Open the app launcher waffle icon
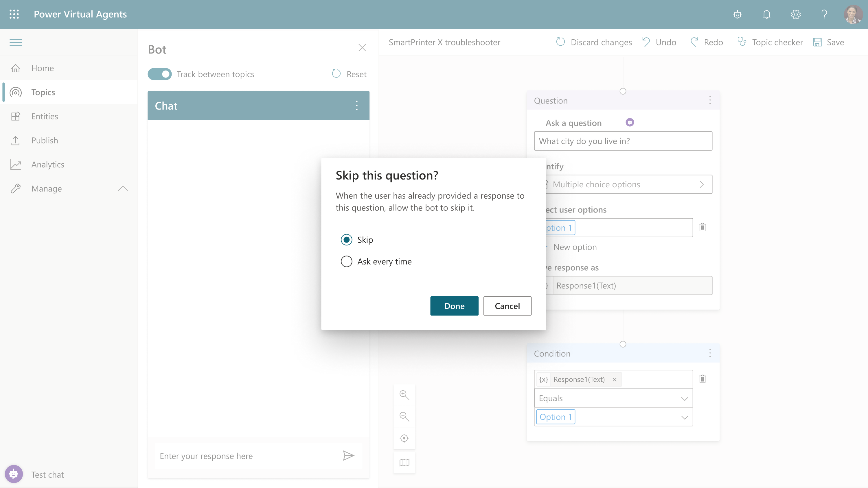The height and width of the screenshot is (488, 868). point(14,14)
